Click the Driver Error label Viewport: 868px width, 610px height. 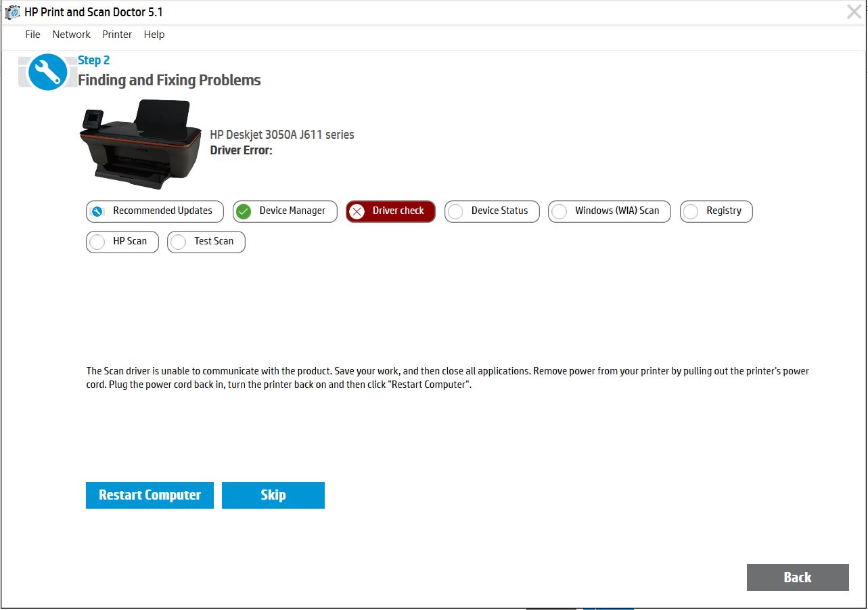(x=241, y=150)
